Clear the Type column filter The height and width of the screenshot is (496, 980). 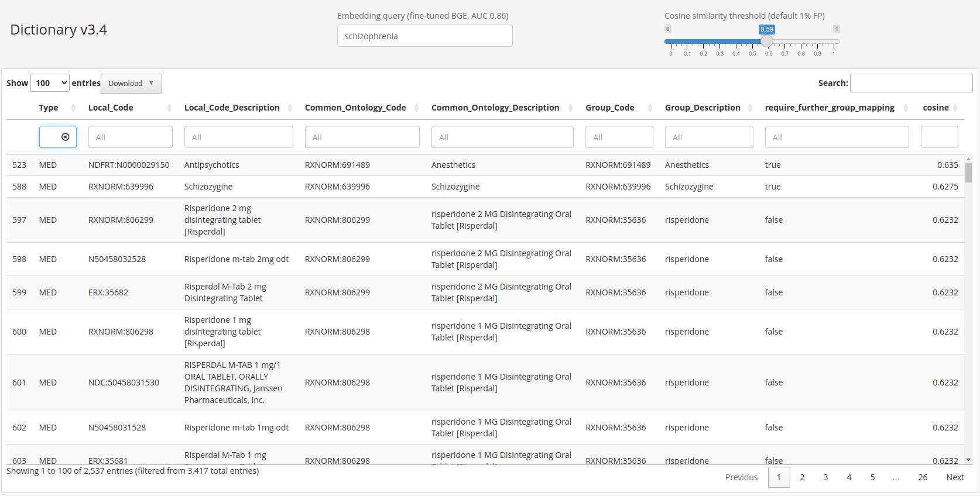pos(65,137)
